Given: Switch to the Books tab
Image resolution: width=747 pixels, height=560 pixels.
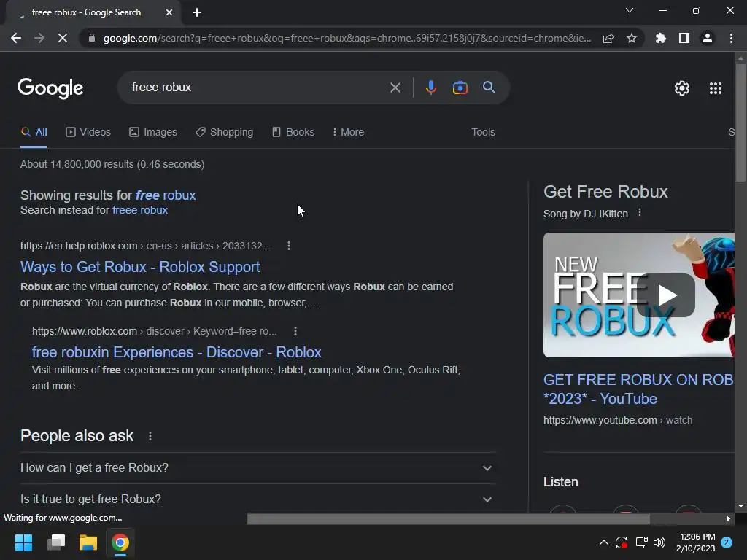Looking at the screenshot, I should coord(293,133).
